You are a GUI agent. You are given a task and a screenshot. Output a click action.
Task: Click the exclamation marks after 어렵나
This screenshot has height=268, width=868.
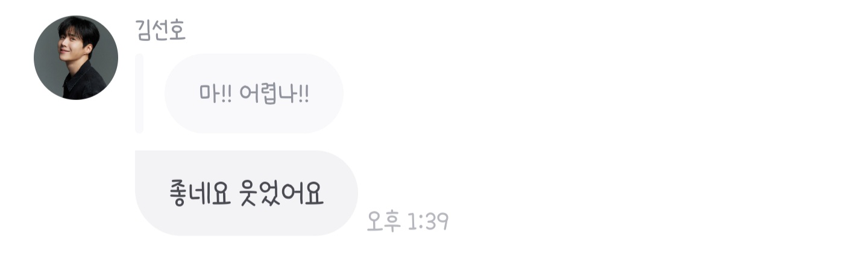coord(303,93)
